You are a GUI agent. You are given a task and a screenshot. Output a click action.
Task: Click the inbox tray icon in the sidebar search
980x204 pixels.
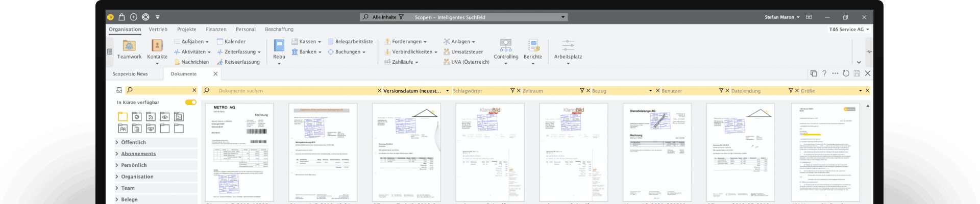coord(119,90)
